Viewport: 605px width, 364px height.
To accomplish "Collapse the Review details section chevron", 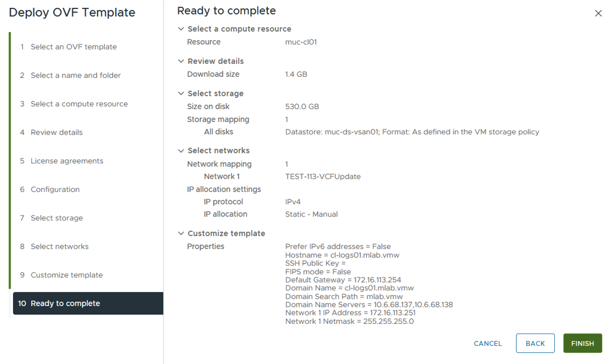I will (x=181, y=61).
